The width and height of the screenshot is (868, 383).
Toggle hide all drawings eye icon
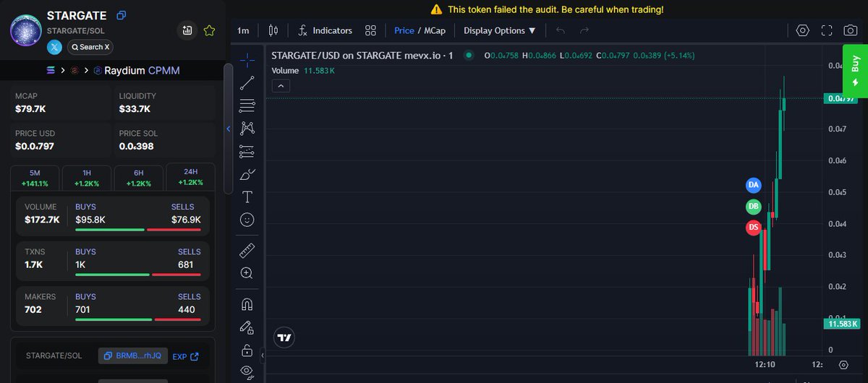247,372
